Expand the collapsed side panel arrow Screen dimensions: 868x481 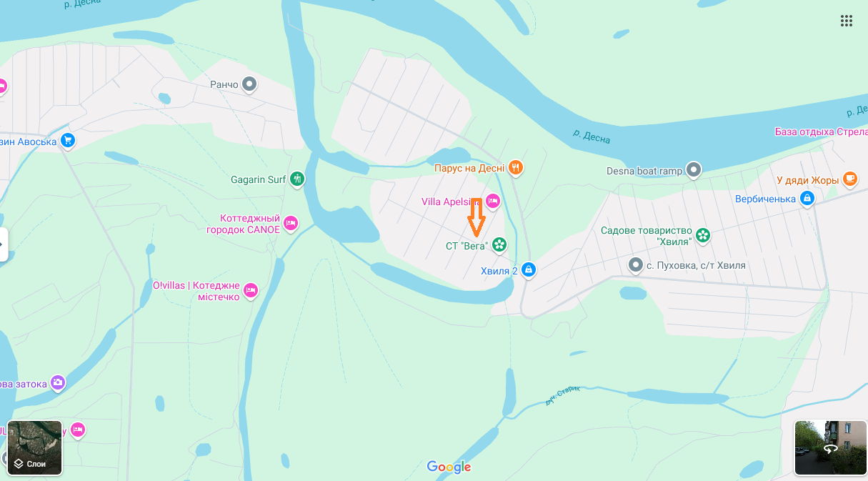click(3, 244)
